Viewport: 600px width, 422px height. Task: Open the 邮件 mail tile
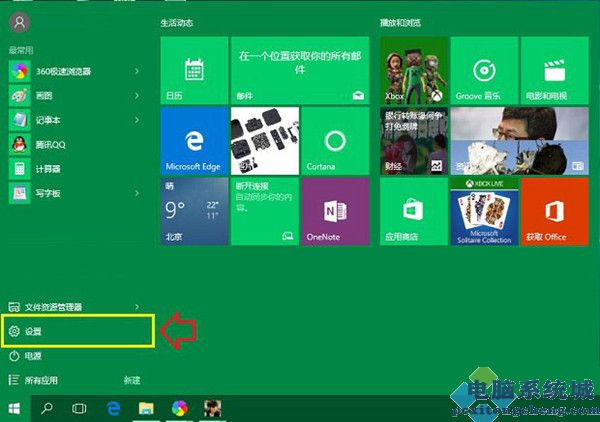point(300,70)
